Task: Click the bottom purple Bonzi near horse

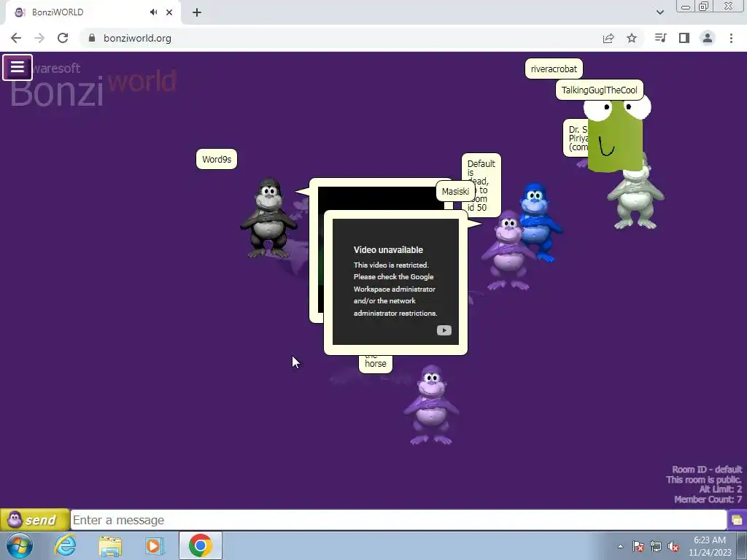Action: pos(431,405)
